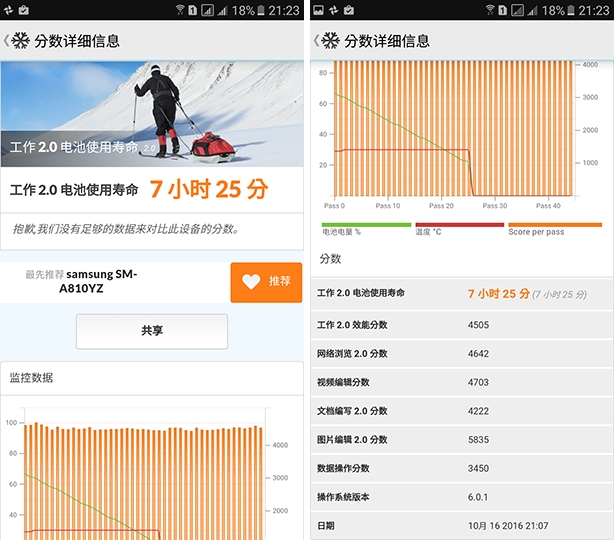This screenshot has width=615, height=540.
Task: Tap the battery icon on left status bar
Action: click(x=261, y=10)
